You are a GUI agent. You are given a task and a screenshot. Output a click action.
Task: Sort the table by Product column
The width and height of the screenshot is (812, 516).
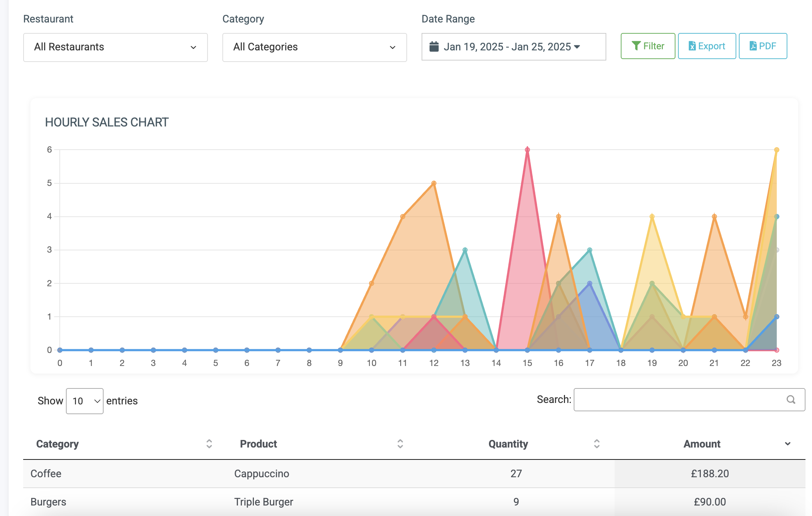point(400,444)
